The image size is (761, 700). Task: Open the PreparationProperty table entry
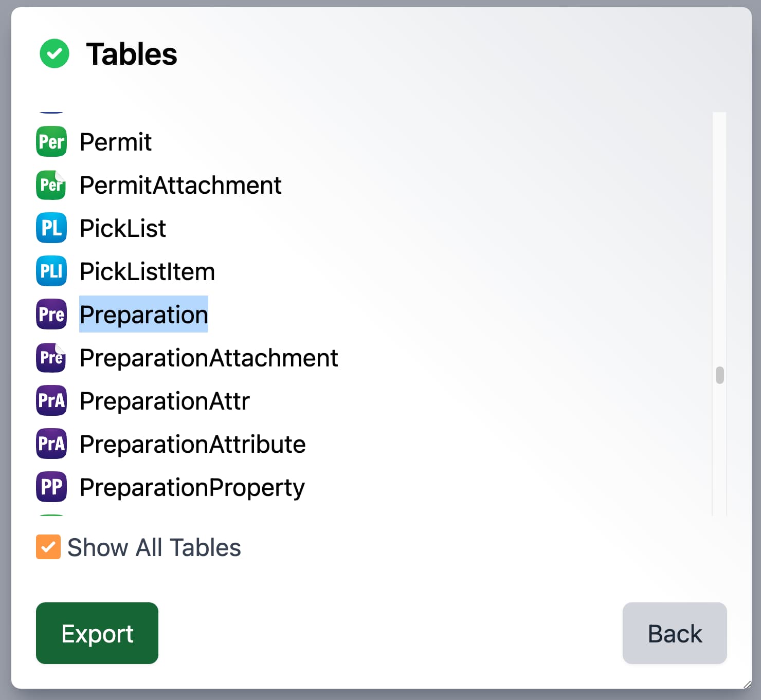click(x=192, y=487)
